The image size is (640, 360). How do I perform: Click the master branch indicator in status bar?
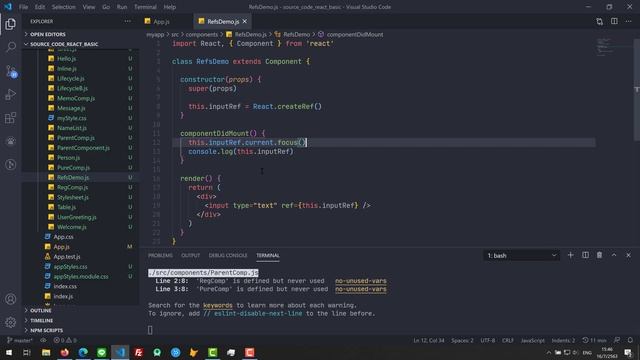[20, 340]
